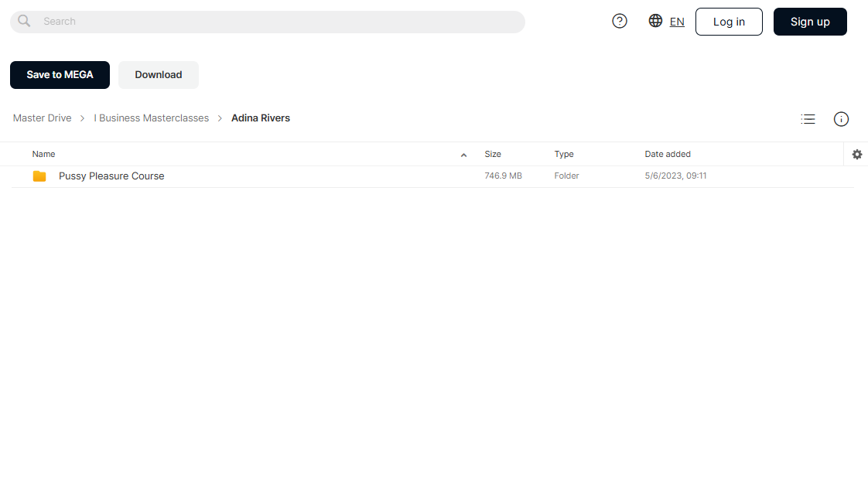Viewport: 868px width, 488px height.
Task: Open the EN language selector
Action: point(677,22)
